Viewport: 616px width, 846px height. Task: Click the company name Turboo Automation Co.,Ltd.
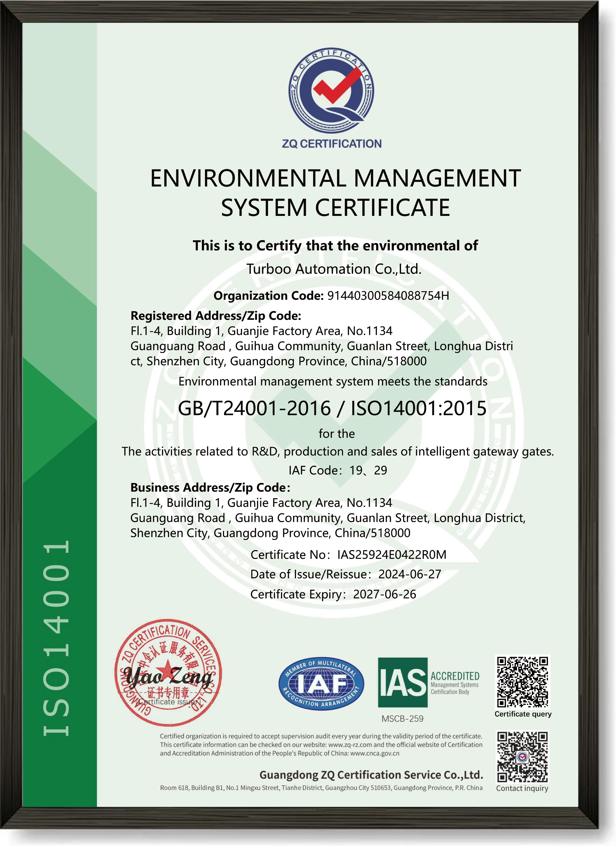tap(334, 269)
